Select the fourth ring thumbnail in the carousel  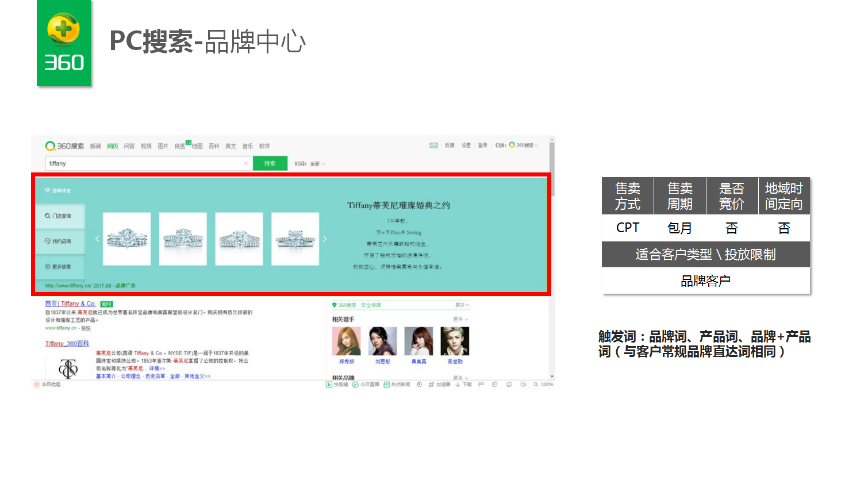(x=295, y=239)
